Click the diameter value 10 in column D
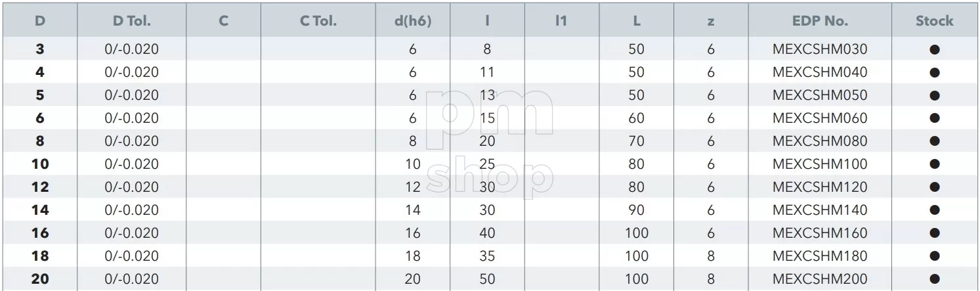 40,164
